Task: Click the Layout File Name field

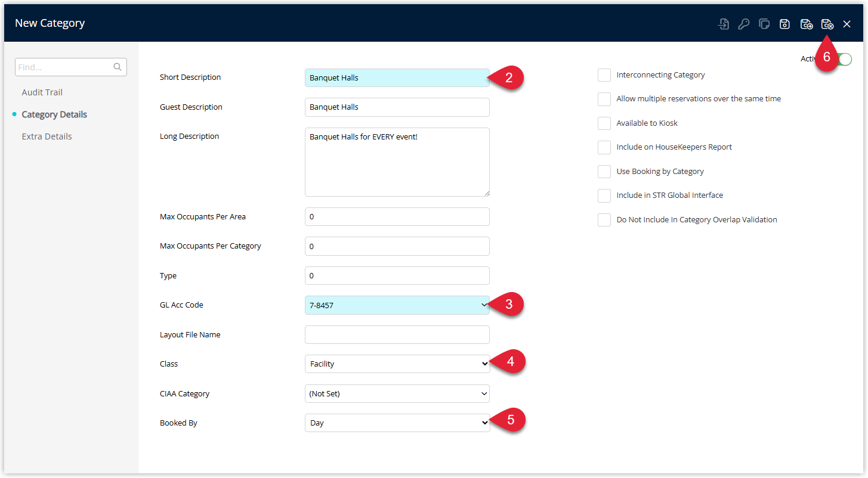Action: pyautogui.click(x=397, y=335)
